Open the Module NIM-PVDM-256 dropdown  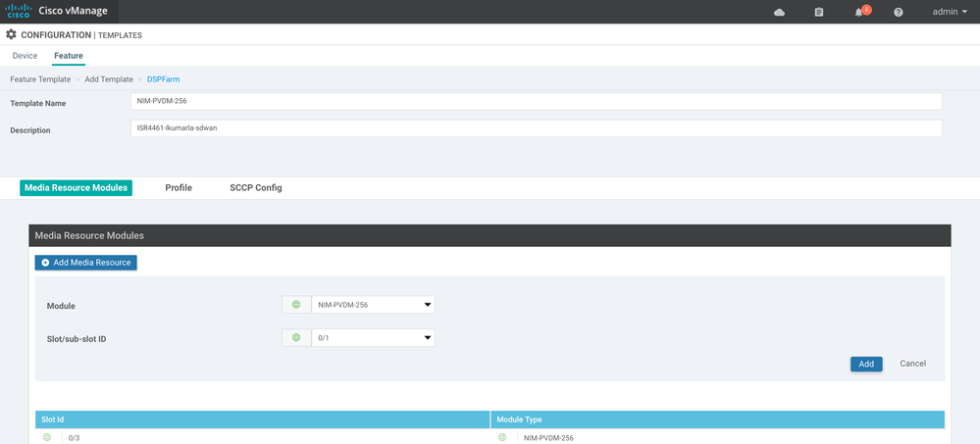point(373,305)
